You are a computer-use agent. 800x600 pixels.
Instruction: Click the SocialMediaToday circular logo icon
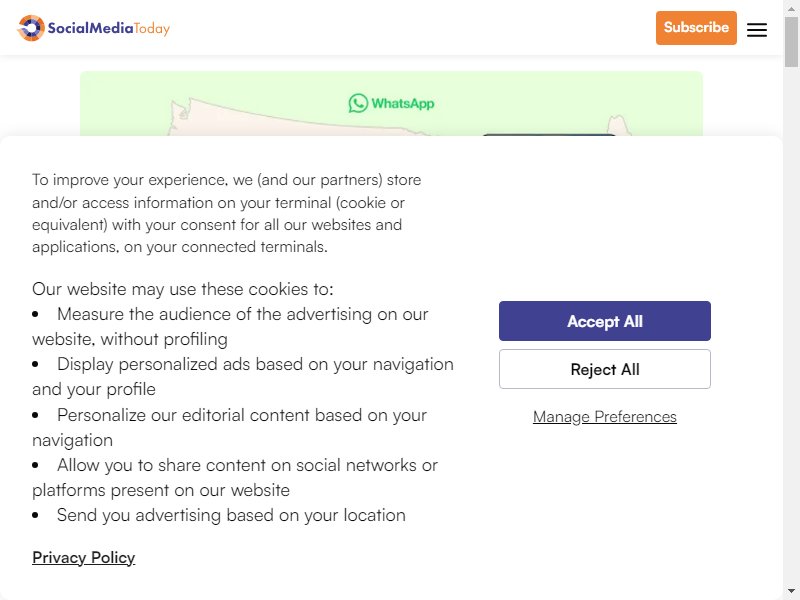[x=31, y=28]
